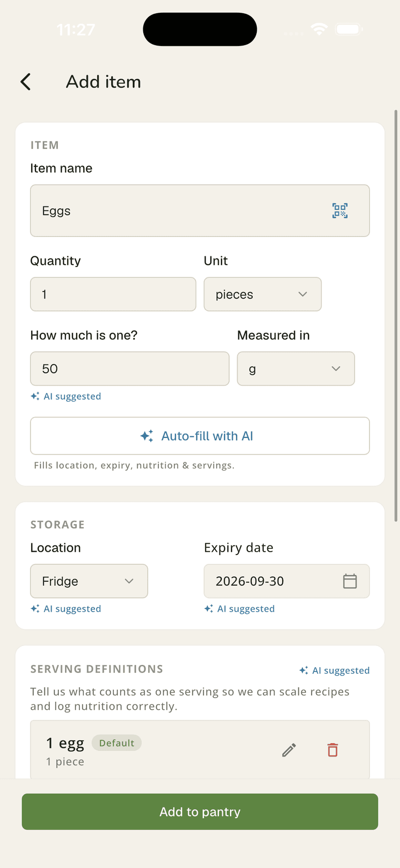
Task: Tap the SERVING DEFINITIONS heading
Action: pos(97,669)
